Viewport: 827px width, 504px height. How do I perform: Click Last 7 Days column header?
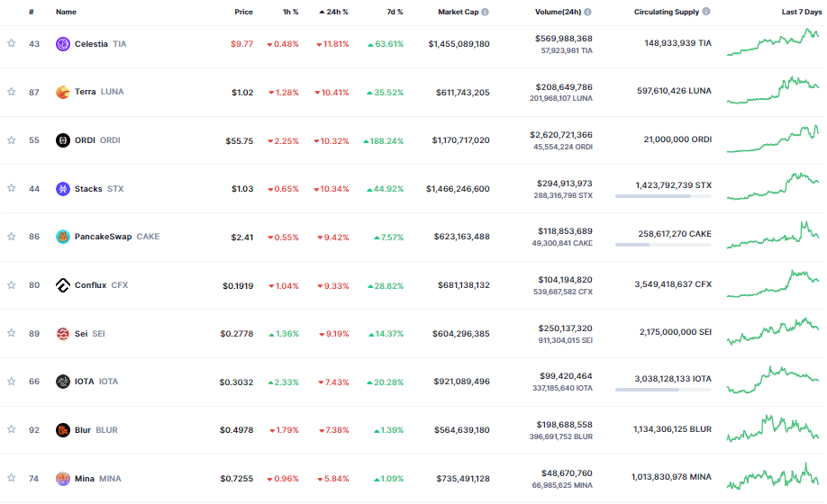[x=802, y=12]
